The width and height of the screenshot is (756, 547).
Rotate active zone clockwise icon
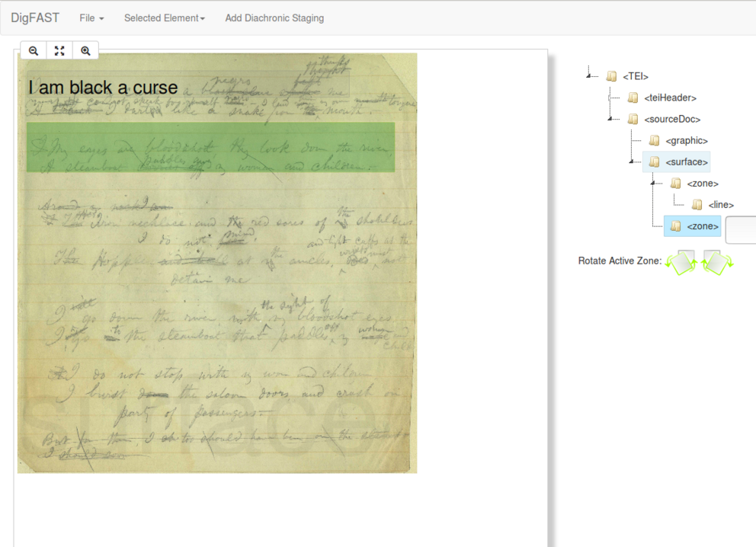[717, 263]
